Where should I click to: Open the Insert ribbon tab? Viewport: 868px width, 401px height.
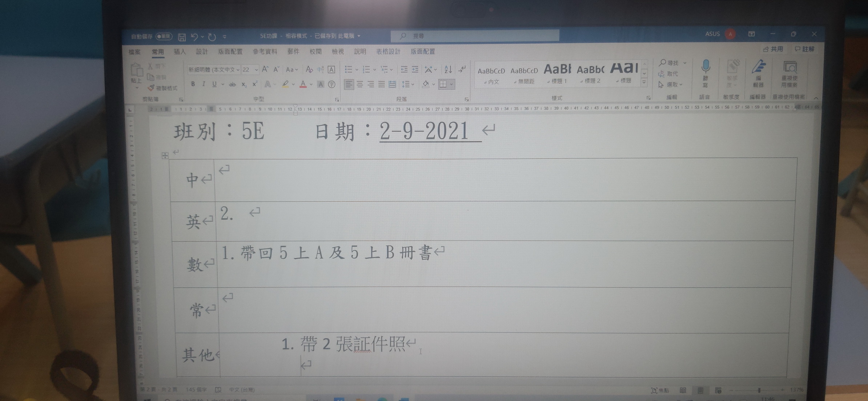180,52
